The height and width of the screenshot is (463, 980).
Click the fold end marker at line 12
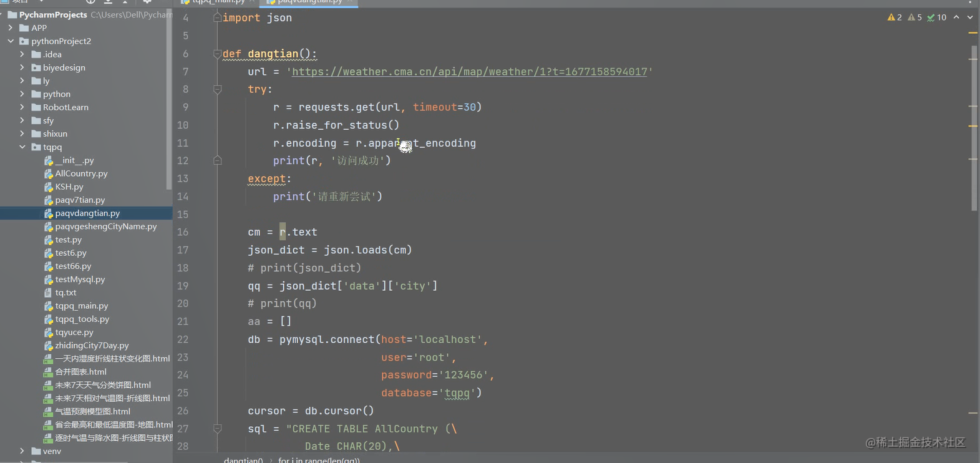(x=217, y=160)
